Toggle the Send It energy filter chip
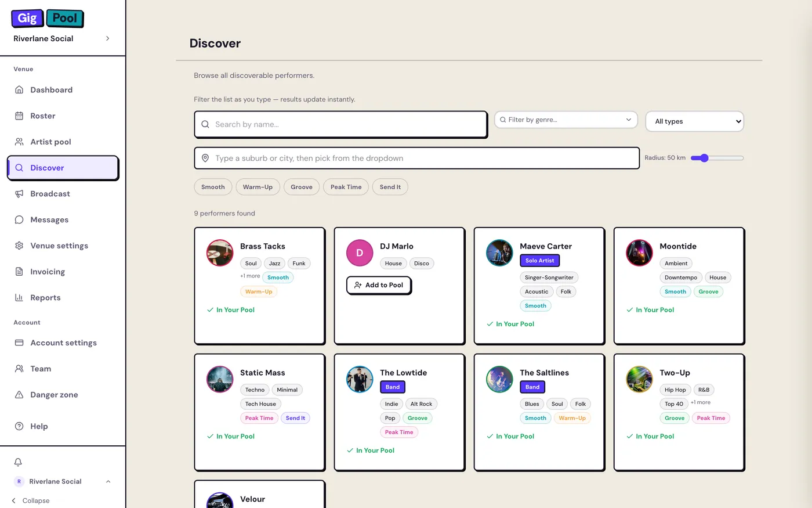 click(390, 187)
